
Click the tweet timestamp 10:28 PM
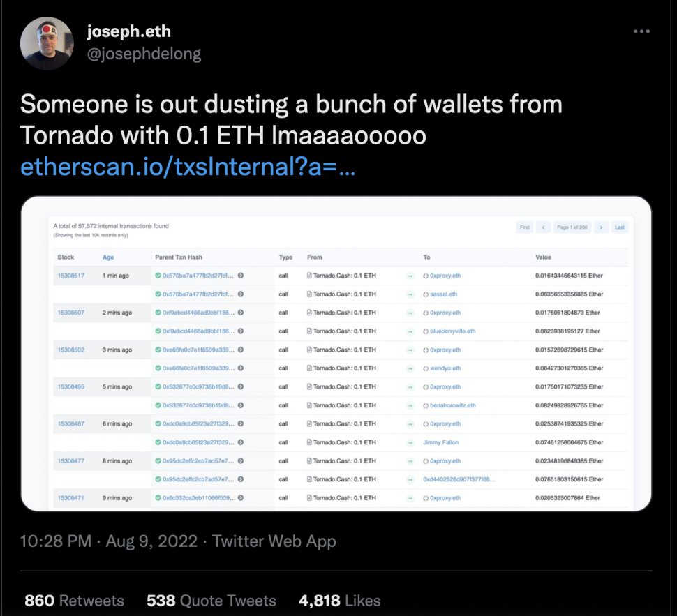54,541
